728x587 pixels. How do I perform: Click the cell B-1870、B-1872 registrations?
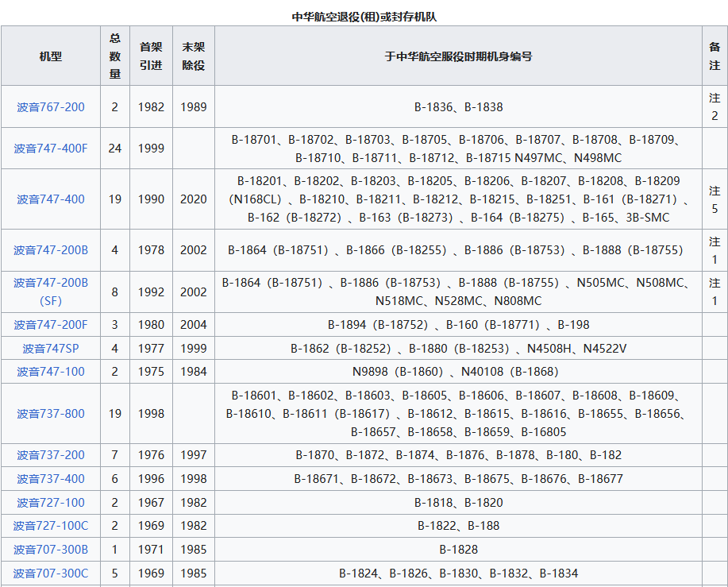point(458,454)
